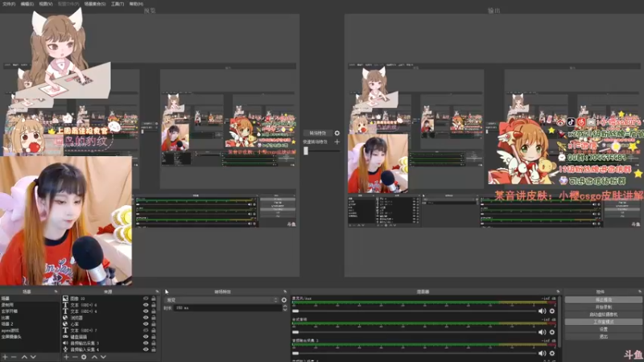
Task: Toggle visibility of the 文本 (GDI+) 6 source
Action: click(146, 305)
